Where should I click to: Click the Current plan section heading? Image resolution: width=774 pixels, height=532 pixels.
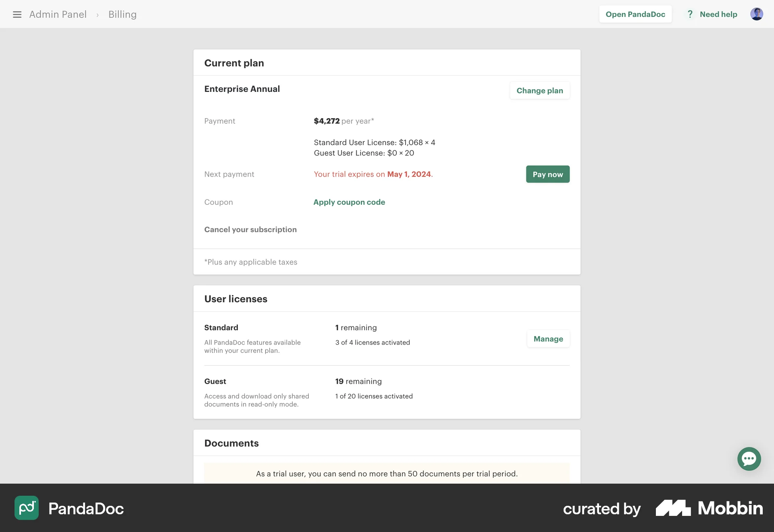[234, 63]
